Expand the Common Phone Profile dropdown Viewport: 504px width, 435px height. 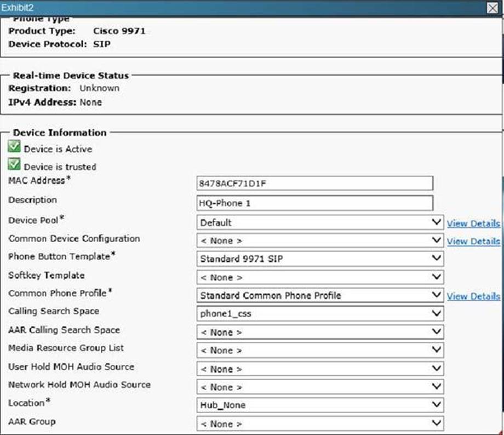(x=320, y=295)
